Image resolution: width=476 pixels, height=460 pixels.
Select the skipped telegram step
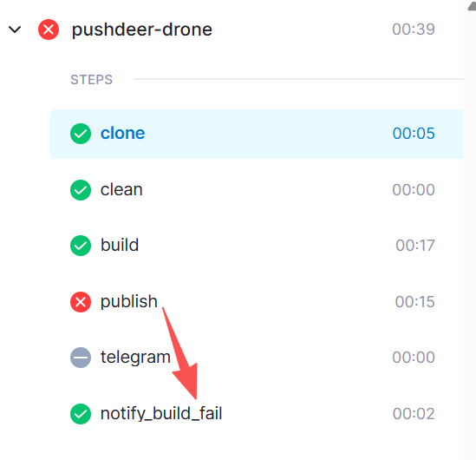[257, 358]
